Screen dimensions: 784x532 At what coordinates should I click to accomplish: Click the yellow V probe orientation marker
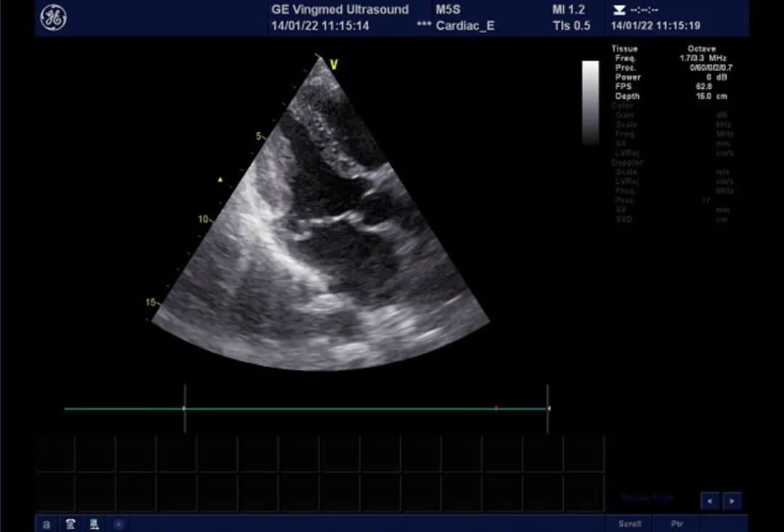[x=333, y=65]
